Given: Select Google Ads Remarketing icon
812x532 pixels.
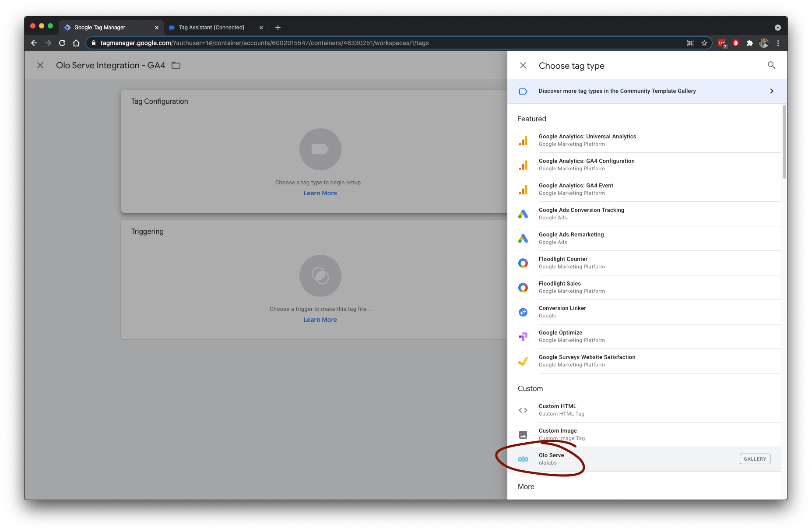Looking at the screenshot, I should 523,239.
